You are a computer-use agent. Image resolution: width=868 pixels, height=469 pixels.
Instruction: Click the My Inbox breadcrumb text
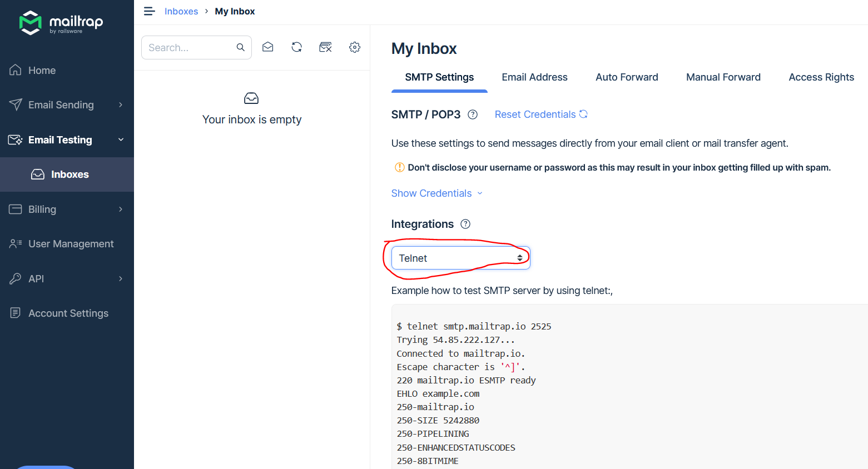click(235, 11)
